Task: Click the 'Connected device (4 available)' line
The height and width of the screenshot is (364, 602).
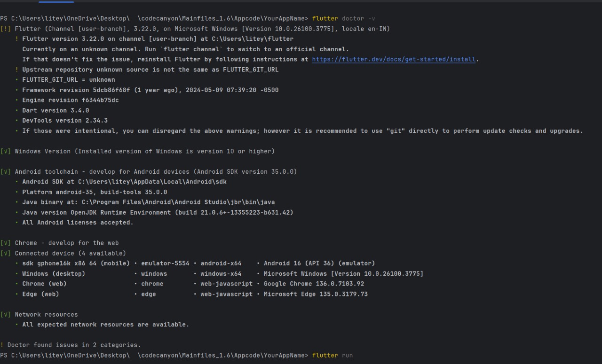Action: 63,253
